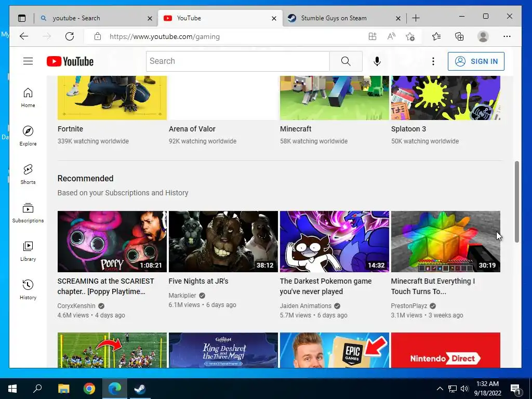Close the Stumble Guys on Steam tab
This screenshot has height=399, width=532.
point(398,18)
